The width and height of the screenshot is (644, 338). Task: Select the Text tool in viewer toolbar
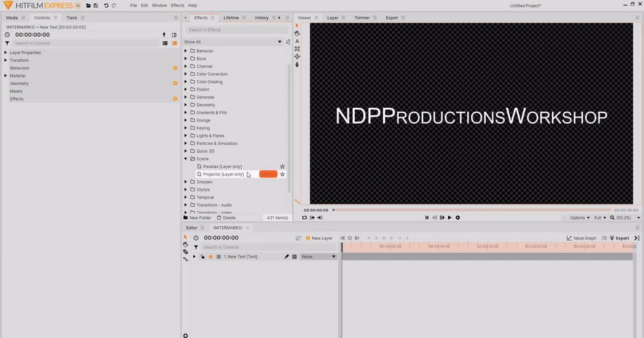297,41
